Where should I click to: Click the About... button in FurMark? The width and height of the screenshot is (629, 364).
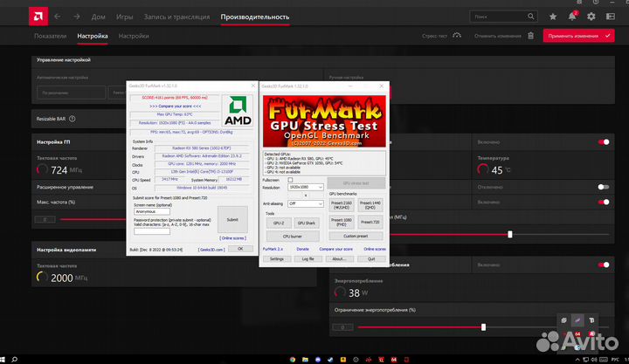(x=339, y=259)
